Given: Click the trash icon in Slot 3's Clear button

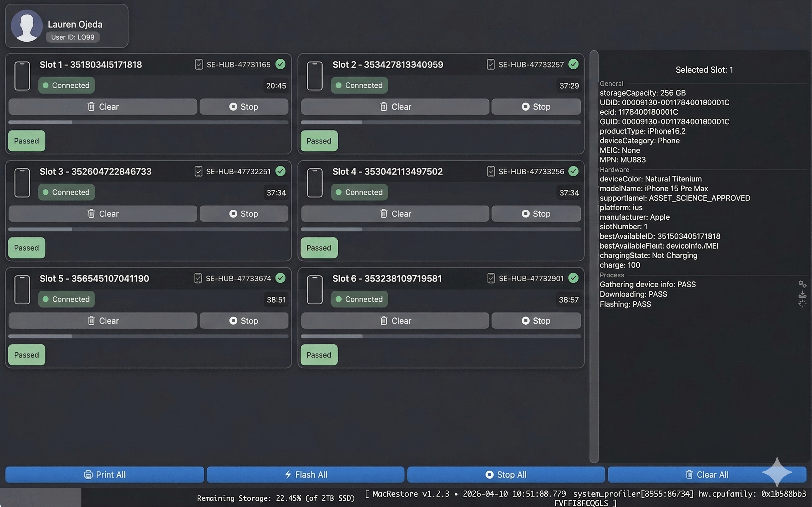Looking at the screenshot, I should pos(91,214).
